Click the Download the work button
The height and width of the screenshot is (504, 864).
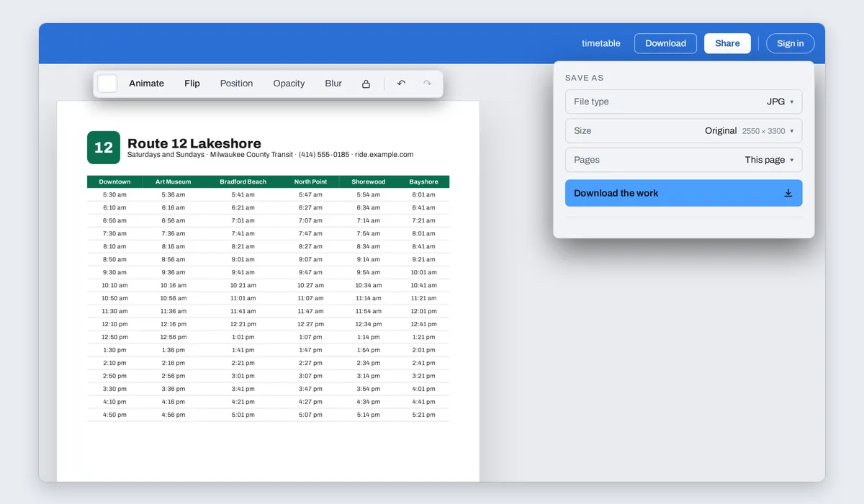coord(683,193)
